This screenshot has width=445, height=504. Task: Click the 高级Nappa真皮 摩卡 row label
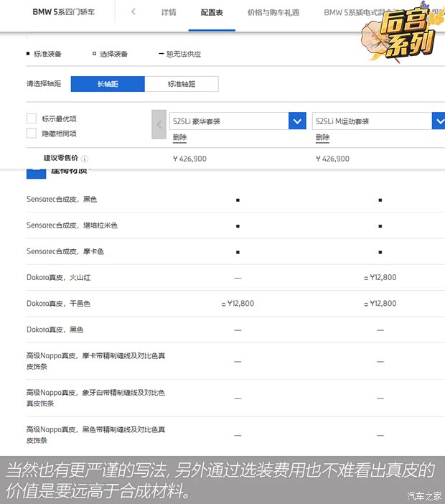pos(95,361)
